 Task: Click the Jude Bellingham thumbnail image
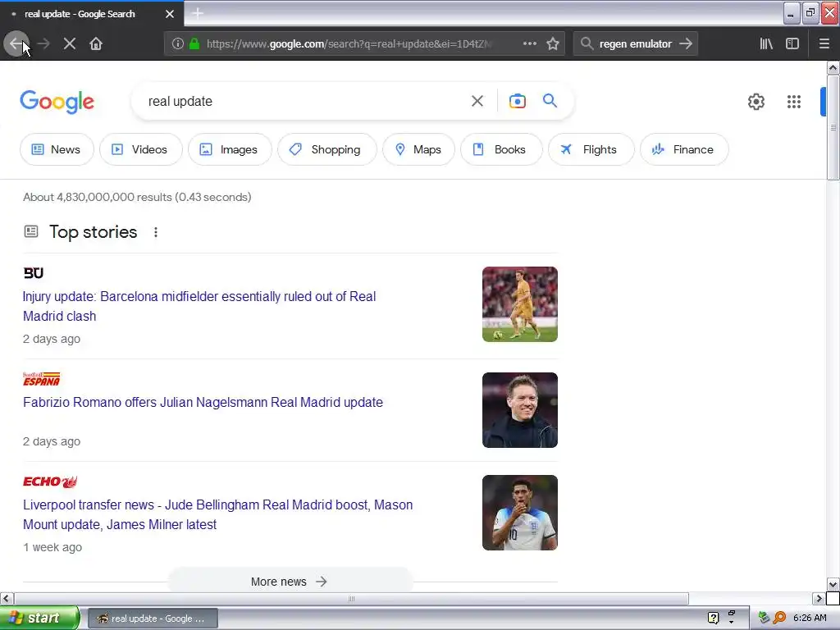tap(519, 513)
